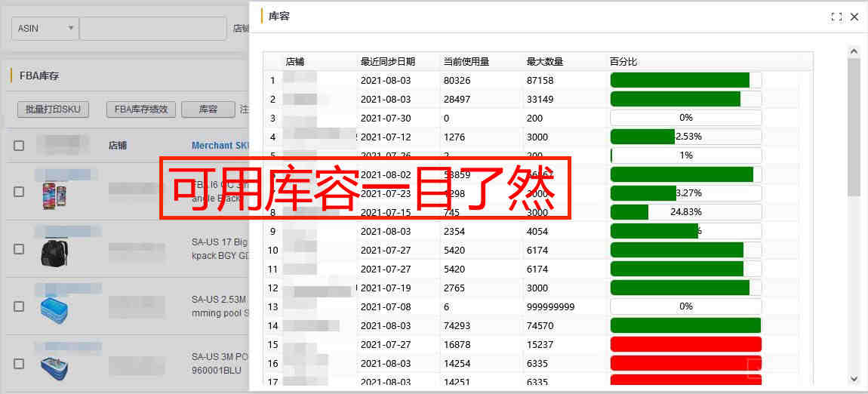The image size is (868, 394).
Task: Click the 店铺 column header in the 库容 dialog
Action: click(x=295, y=61)
